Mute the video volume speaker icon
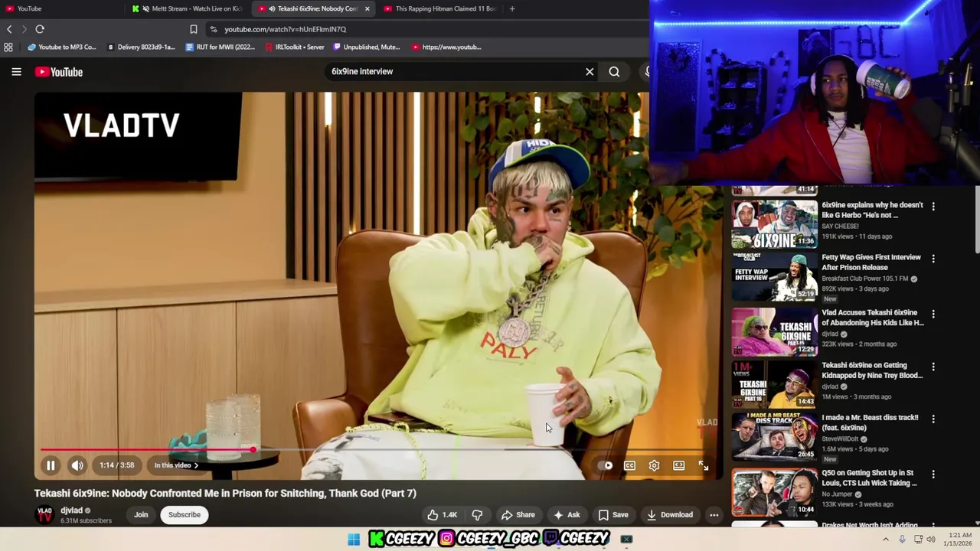Viewport: 980px width, 551px height. [x=77, y=465]
